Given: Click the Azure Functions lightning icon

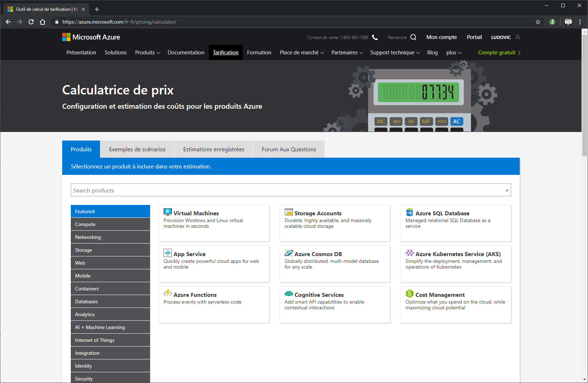Looking at the screenshot, I should pos(168,294).
